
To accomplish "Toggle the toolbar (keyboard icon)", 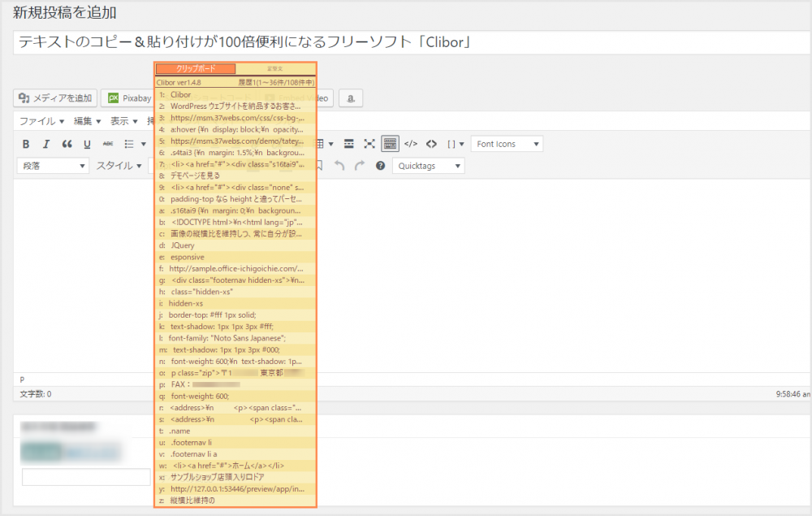I will tap(390, 144).
